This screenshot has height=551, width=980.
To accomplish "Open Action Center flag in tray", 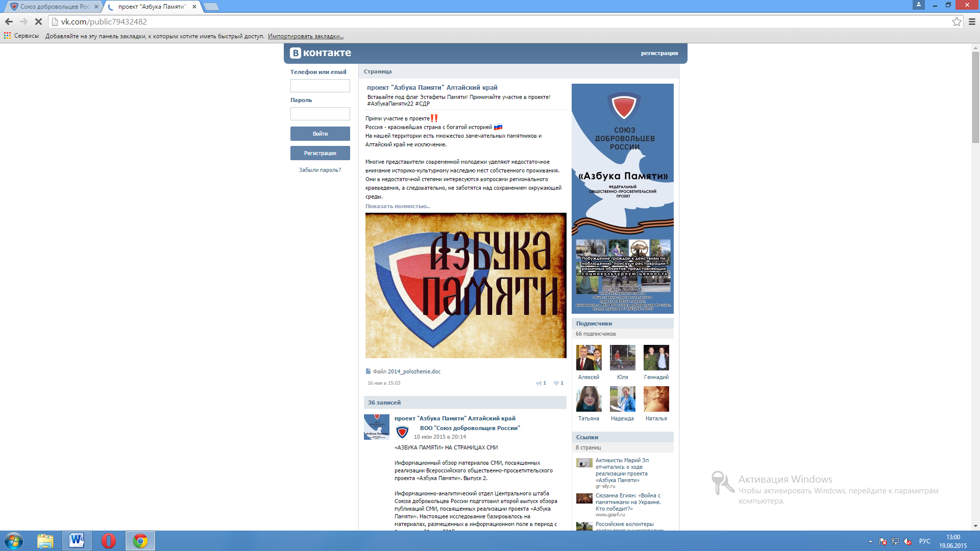I will click(883, 541).
